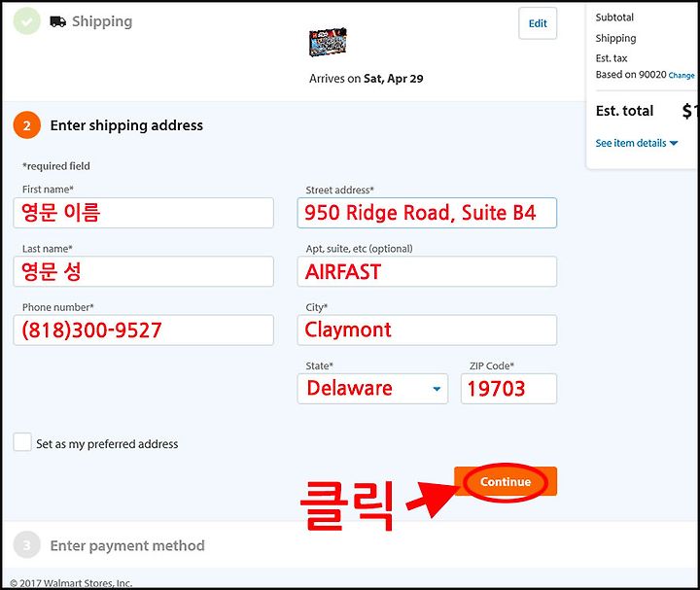Click into the City field
Viewport: 700px width, 590px height.
coord(427,330)
